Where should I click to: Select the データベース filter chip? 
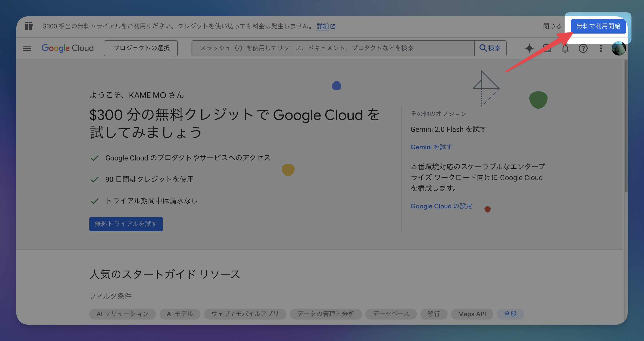[x=391, y=314]
